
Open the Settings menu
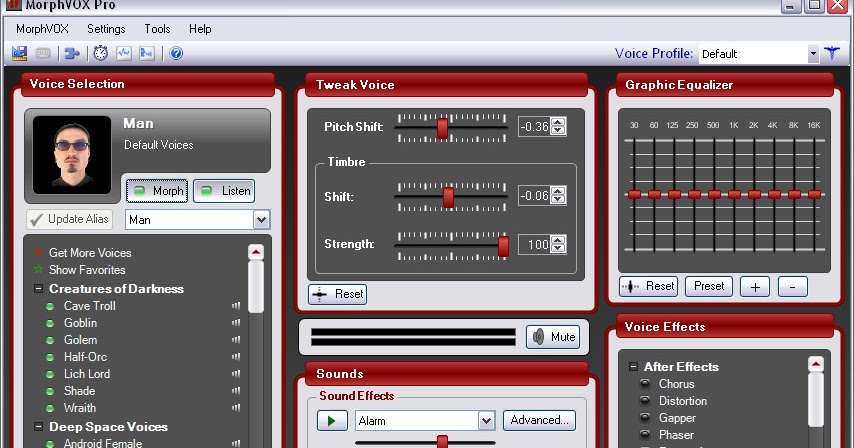coord(106,29)
